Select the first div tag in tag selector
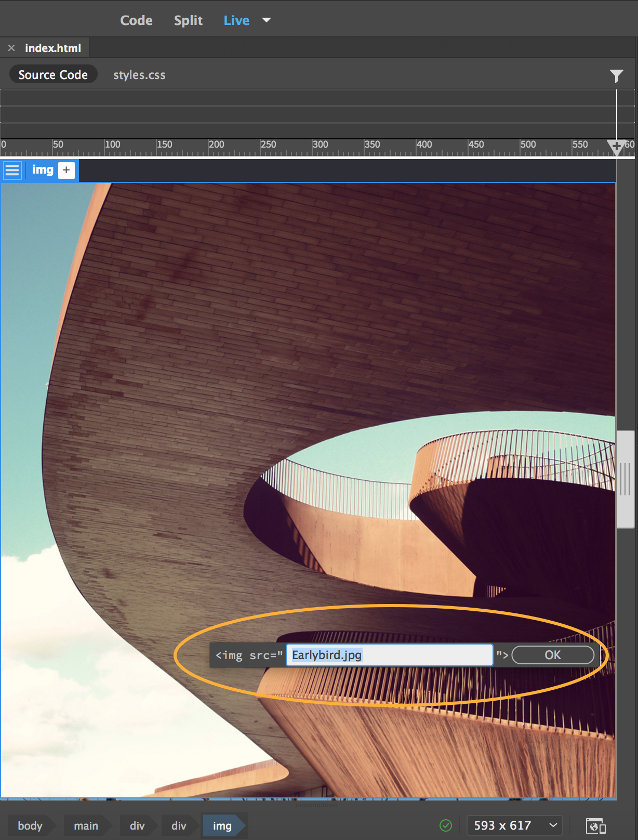638x840 pixels. coord(137,825)
